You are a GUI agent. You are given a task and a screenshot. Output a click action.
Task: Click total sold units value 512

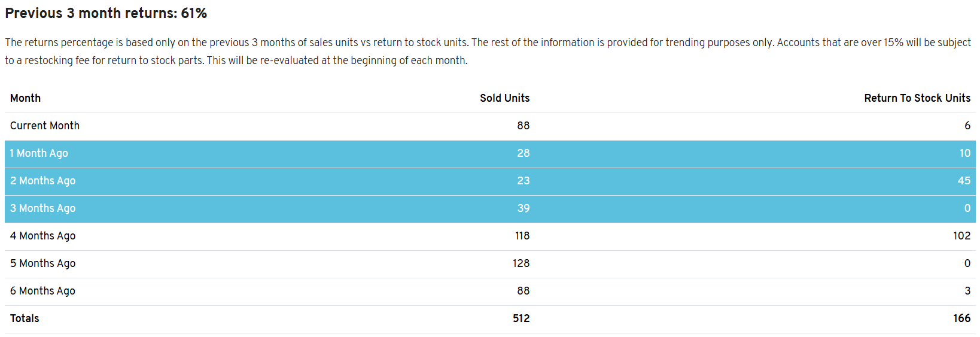pos(521,318)
